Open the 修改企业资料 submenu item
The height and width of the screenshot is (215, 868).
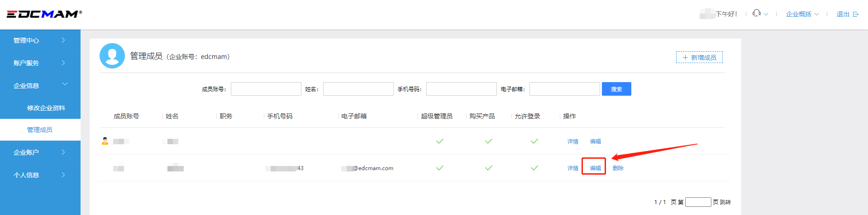coord(46,108)
